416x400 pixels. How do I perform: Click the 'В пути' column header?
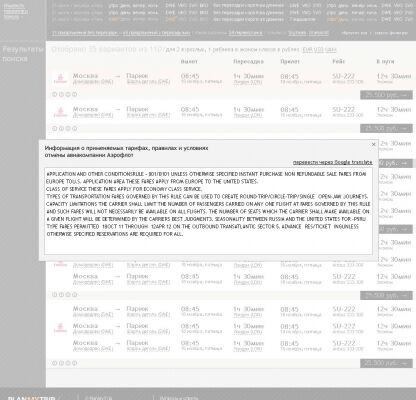(x=385, y=62)
